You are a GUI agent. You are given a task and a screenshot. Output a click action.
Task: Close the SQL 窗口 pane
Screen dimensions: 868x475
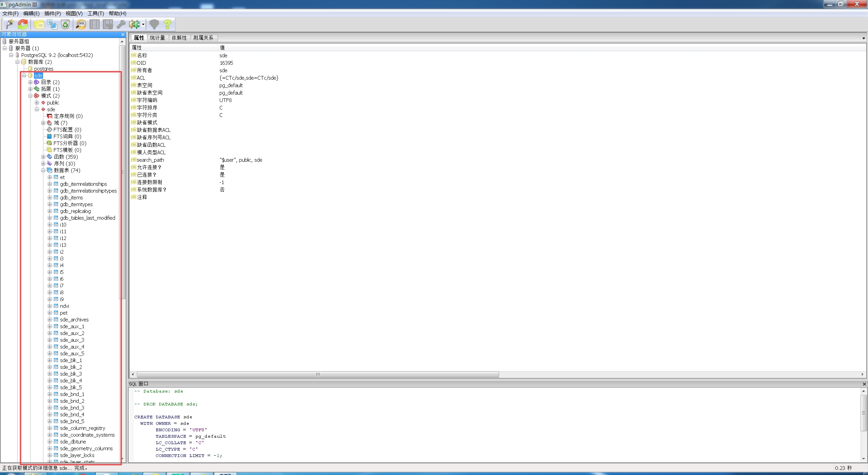pyautogui.click(x=864, y=384)
